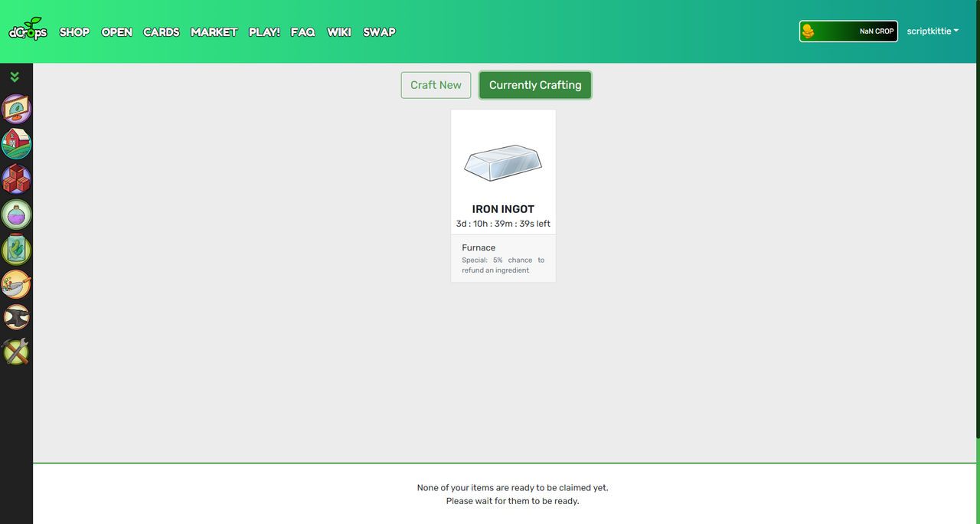
Task: Open the red barn farm icon
Action: [x=16, y=144]
